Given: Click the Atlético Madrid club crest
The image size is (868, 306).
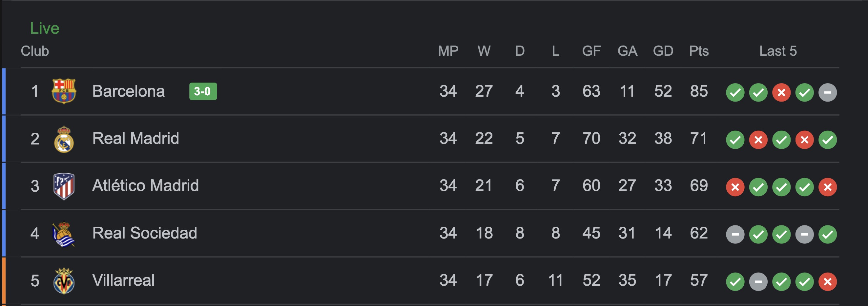Looking at the screenshot, I should pyautogui.click(x=64, y=186).
